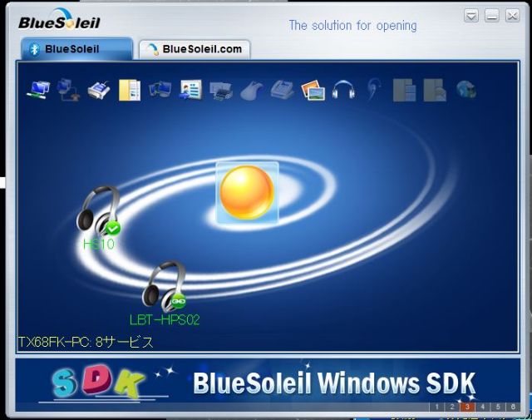This screenshot has width=532, height=420.
Task: Click the Object Push business card icon
Action: [190, 89]
